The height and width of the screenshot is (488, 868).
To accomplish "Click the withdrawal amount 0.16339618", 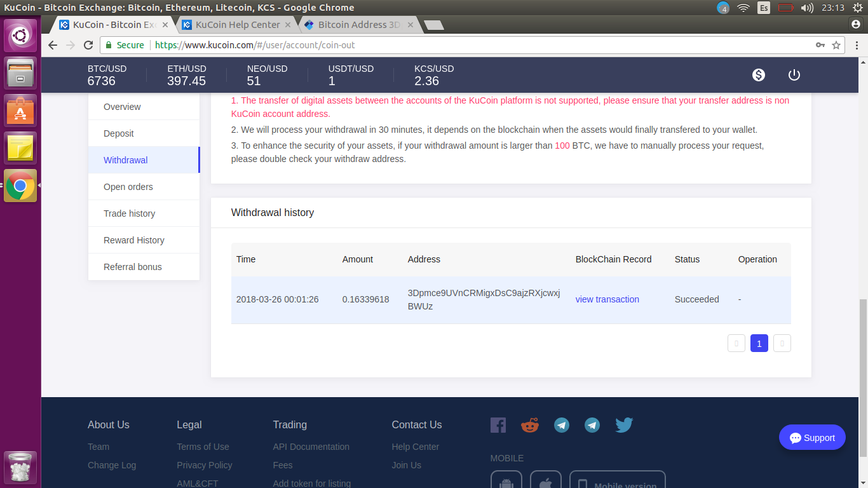I will [x=366, y=299].
